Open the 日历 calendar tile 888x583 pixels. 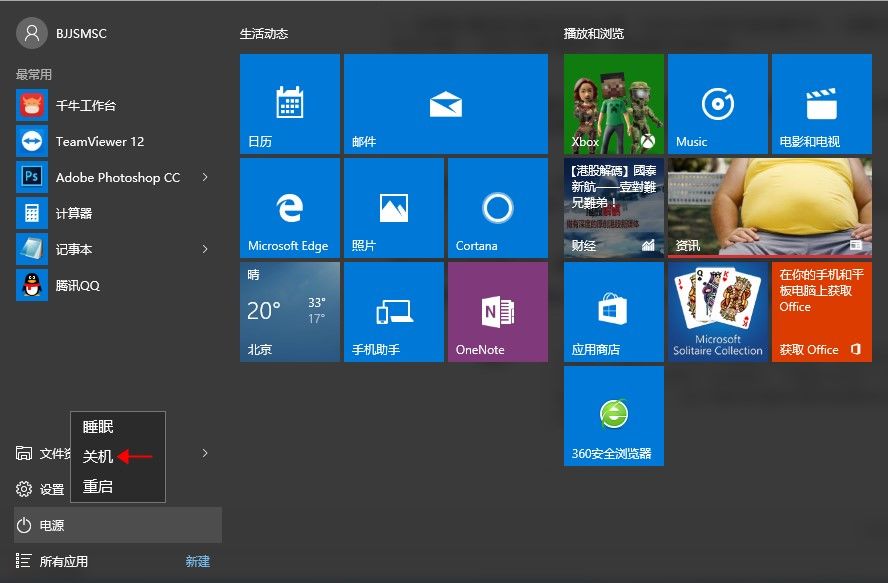click(290, 104)
